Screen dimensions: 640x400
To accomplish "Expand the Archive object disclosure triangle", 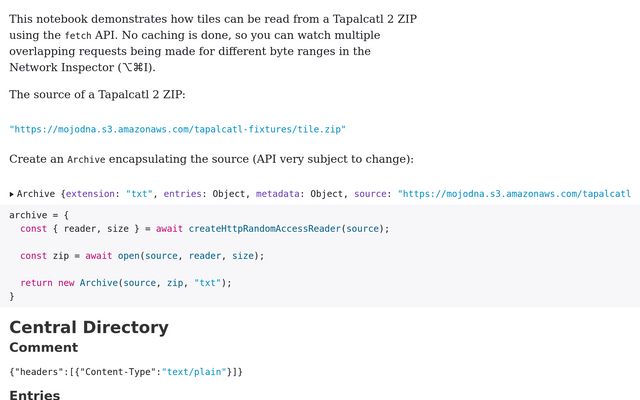I will pyautogui.click(x=12, y=194).
